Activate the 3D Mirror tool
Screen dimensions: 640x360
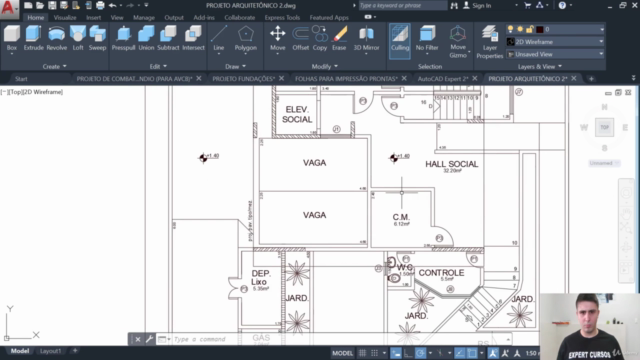366,39
